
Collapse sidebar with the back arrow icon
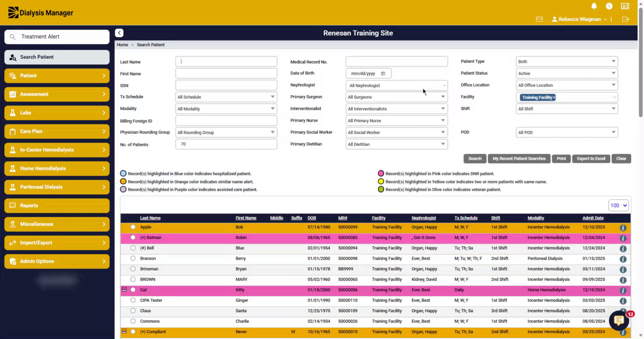coord(119,33)
